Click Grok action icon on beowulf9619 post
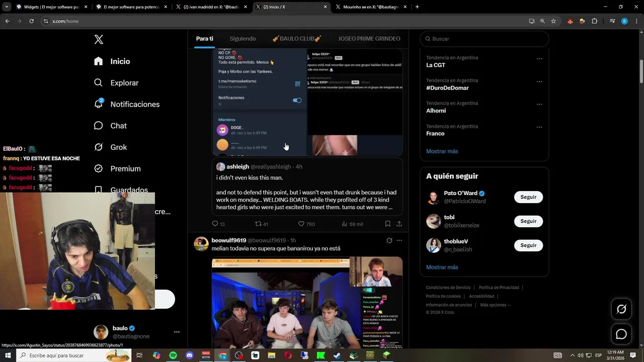Viewport: 644px width, 362px height. pyautogui.click(x=389, y=240)
